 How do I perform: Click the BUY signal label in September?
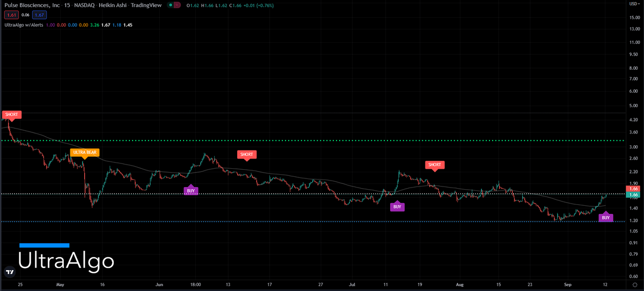pyautogui.click(x=605, y=218)
